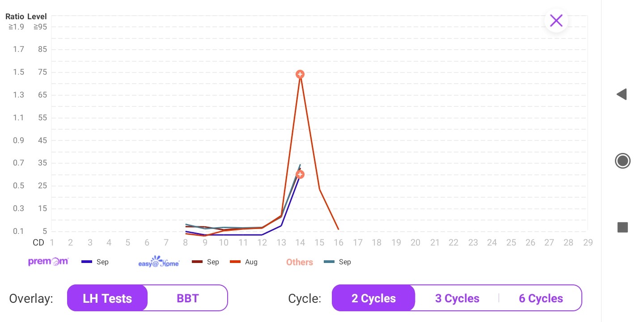Switch to the 6 Cycles view
The height and width of the screenshot is (322, 644).
[541, 298]
